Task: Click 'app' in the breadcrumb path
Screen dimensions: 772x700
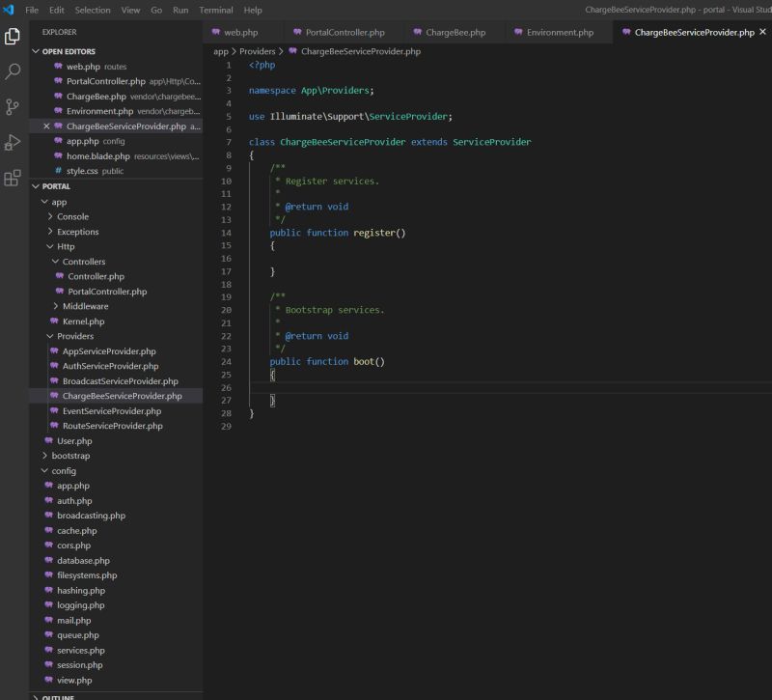Action: pyautogui.click(x=221, y=51)
